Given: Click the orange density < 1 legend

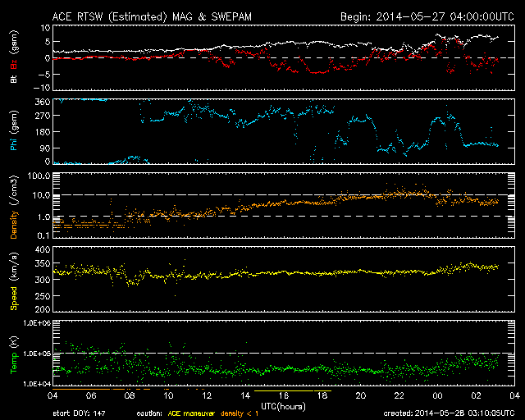Looking at the screenshot, I should (x=242, y=413).
